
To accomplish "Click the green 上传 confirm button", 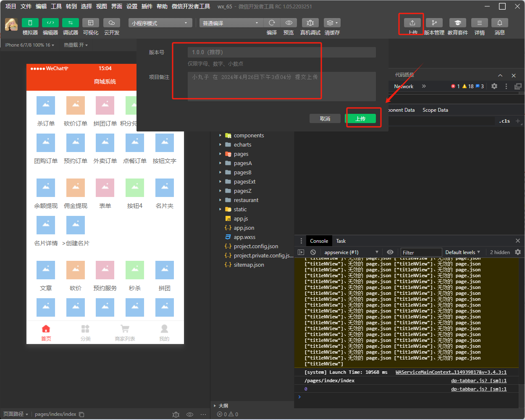I will click(x=360, y=119).
